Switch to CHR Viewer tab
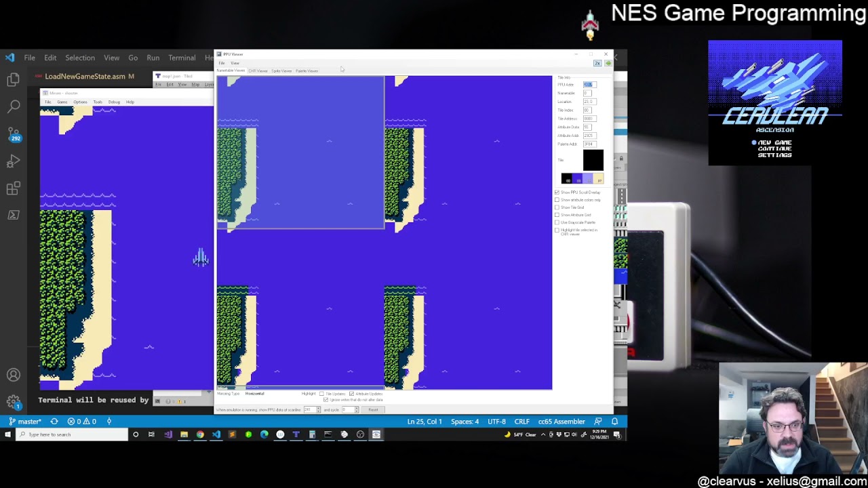Image resolution: width=868 pixels, height=488 pixels. (258, 70)
